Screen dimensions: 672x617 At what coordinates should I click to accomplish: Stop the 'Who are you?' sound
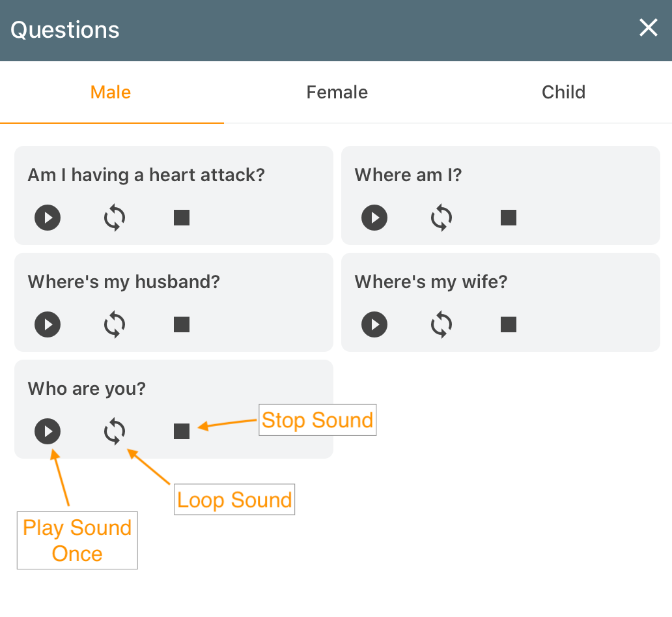click(x=182, y=431)
